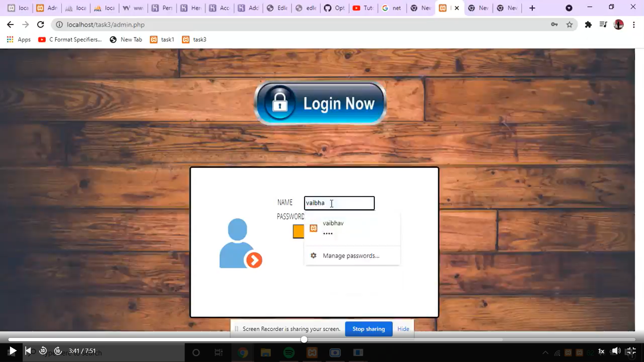Screen dimensions: 644x362
Task: Mute the video volume speaker icon
Action: [616, 351]
